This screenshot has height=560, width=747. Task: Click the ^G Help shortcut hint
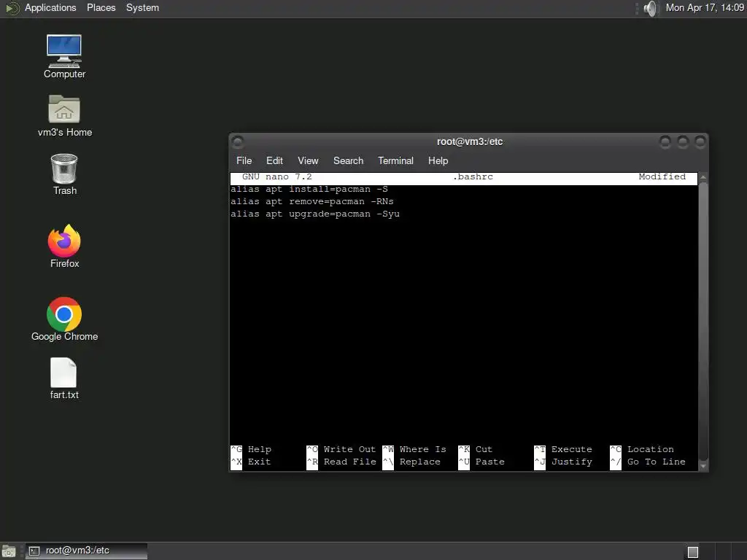click(x=251, y=449)
